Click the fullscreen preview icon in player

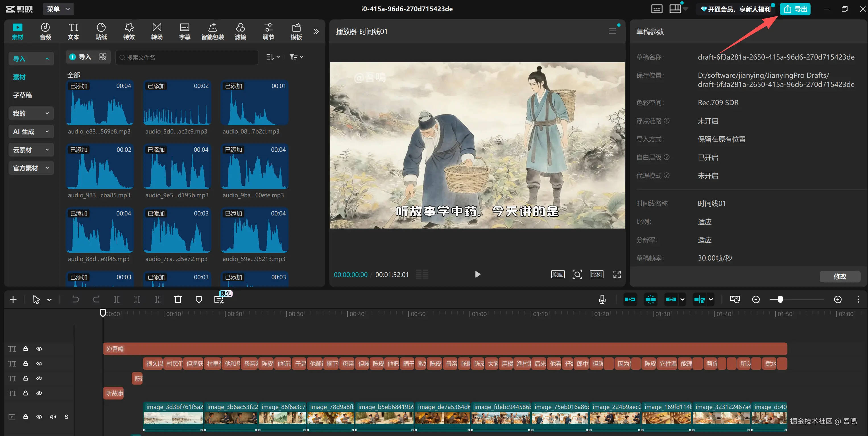pos(617,274)
